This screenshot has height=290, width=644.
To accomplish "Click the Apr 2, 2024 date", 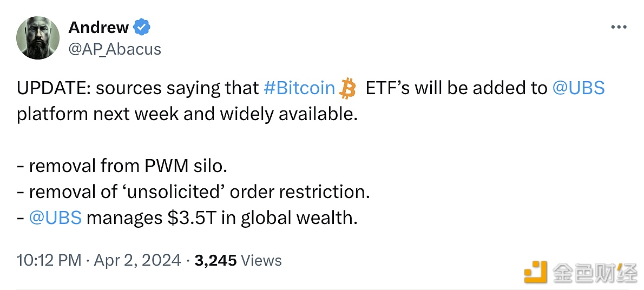I will (x=137, y=260).
